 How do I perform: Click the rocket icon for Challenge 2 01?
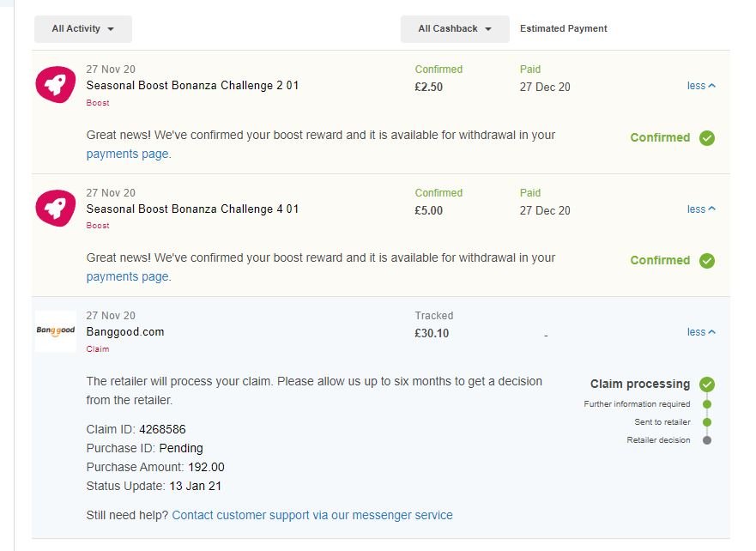[56, 84]
